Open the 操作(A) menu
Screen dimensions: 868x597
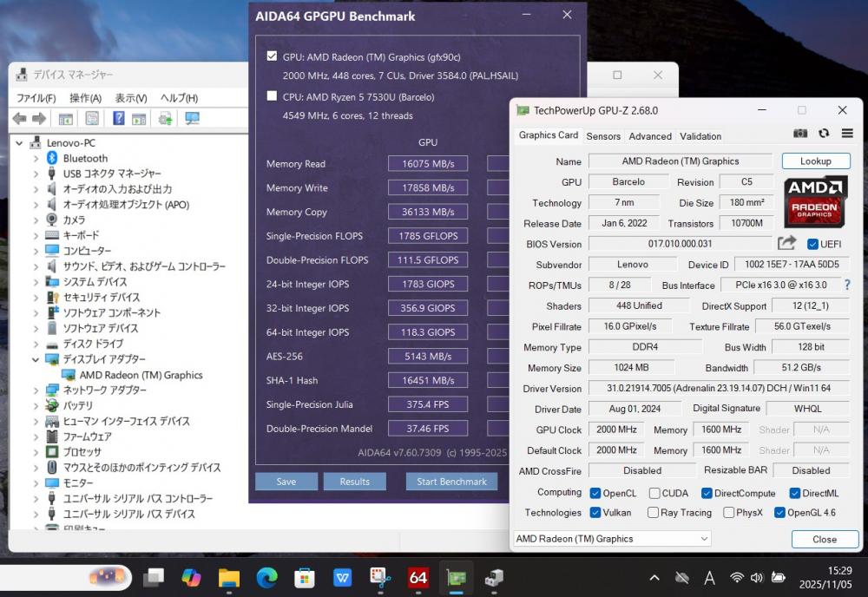85,98
